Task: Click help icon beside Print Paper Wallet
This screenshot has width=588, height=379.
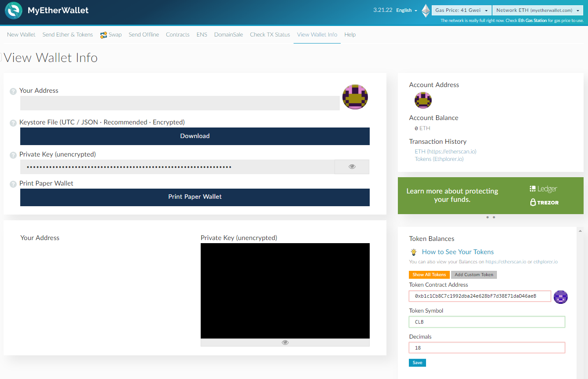Action: point(13,184)
